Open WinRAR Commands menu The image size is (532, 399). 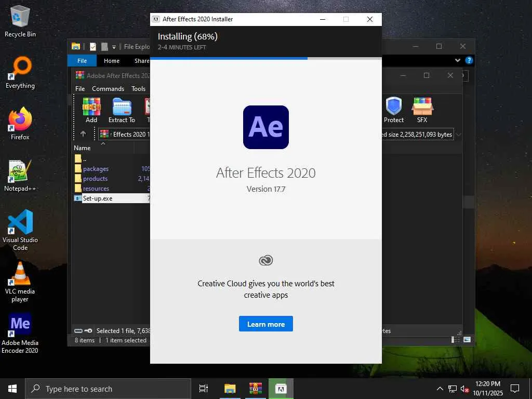tap(108, 88)
